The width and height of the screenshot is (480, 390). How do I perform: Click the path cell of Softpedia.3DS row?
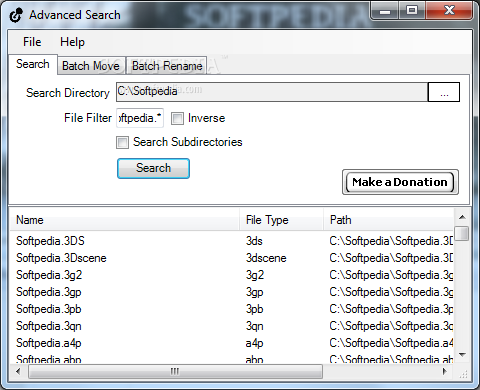391,241
